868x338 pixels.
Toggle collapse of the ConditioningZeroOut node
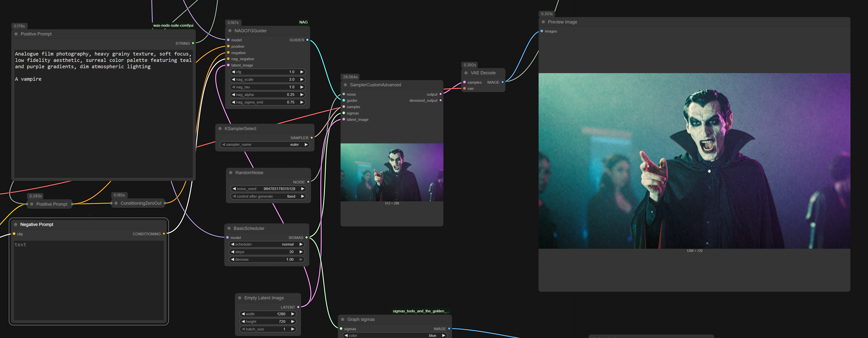click(116, 203)
